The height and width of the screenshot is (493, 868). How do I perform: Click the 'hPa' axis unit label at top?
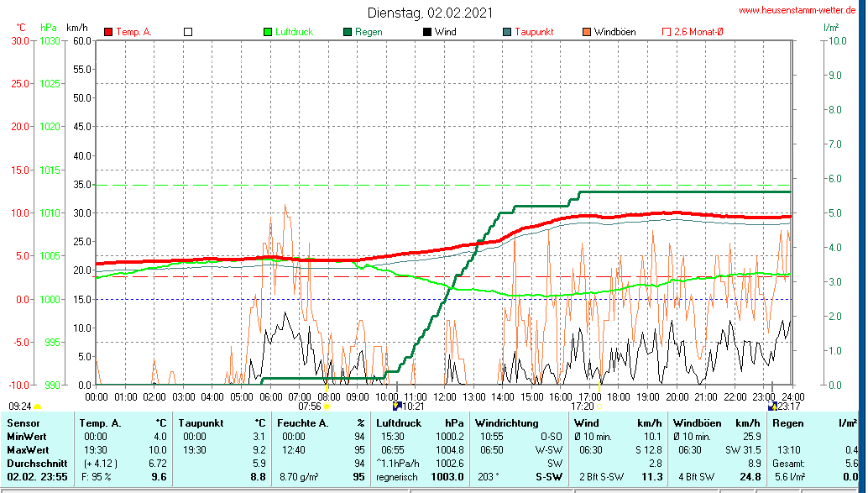[x=49, y=27]
